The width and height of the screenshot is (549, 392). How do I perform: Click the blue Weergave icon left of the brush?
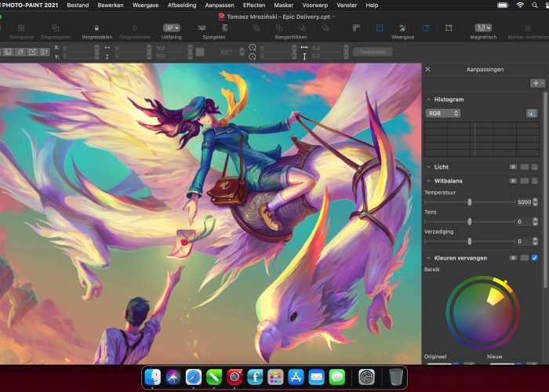[380, 28]
